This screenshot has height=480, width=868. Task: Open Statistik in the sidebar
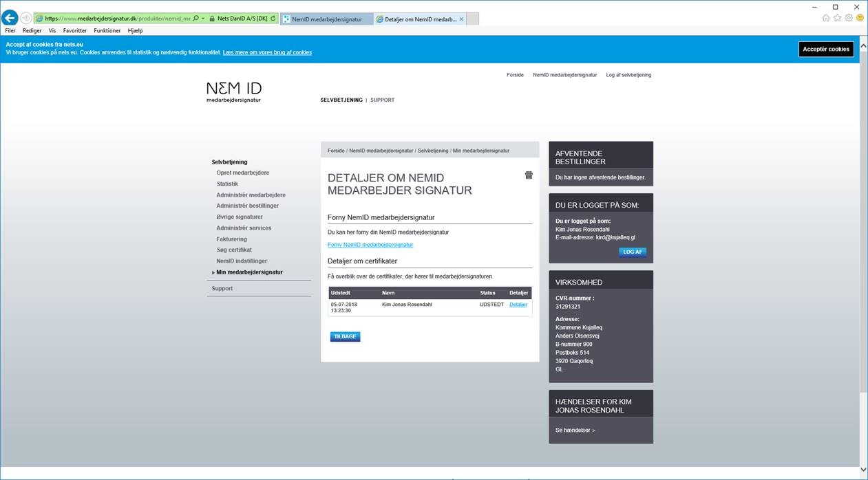pos(227,184)
